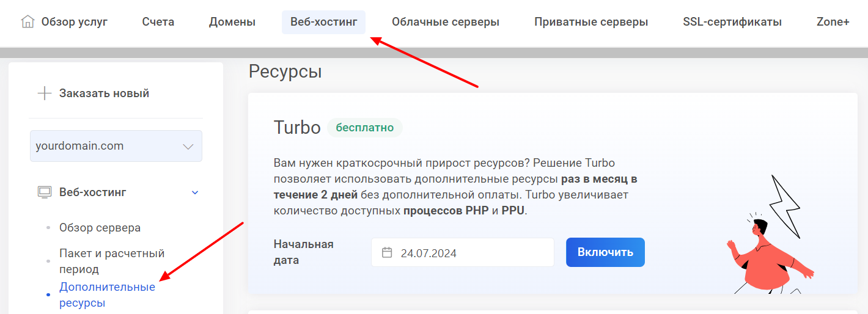
Task: Click the monitor icon beside sidebar Веб-хостинг
Action: [44, 192]
